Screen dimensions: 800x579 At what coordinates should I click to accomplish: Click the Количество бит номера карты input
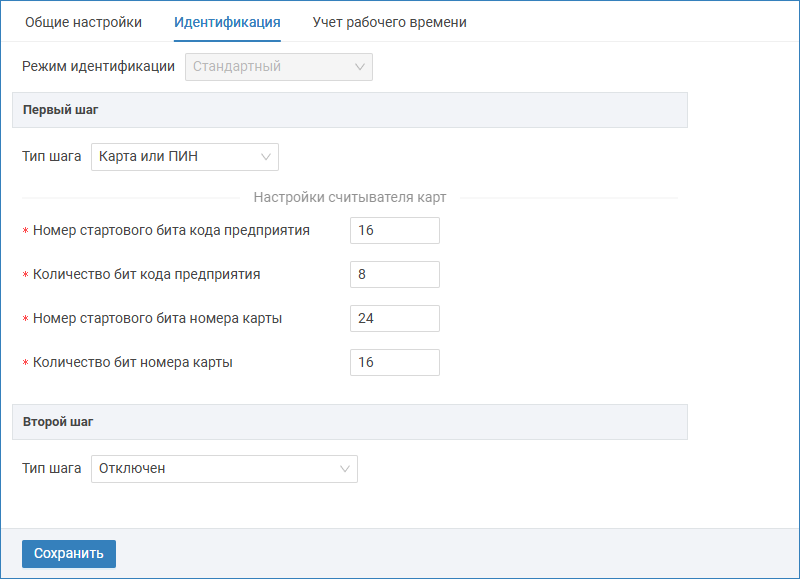pos(394,363)
